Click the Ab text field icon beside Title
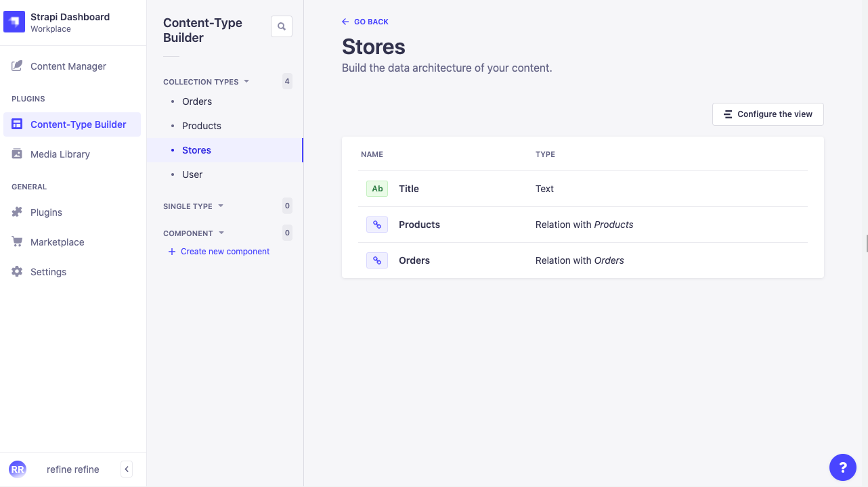 [x=377, y=189]
